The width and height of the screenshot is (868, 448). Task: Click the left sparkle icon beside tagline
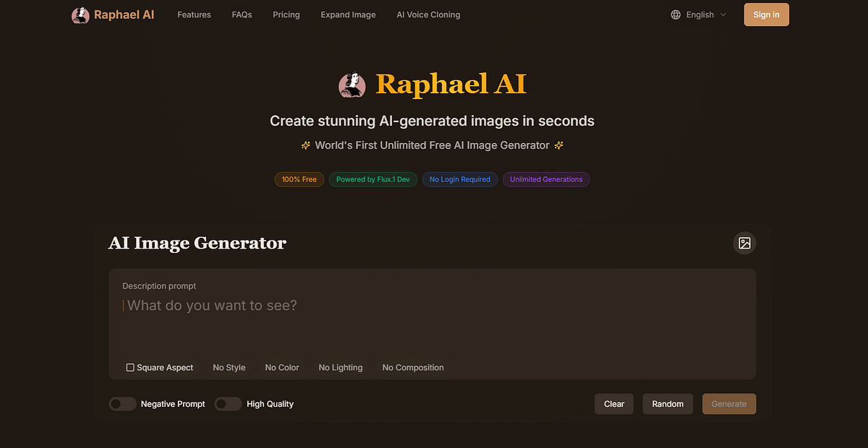point(306,145)
